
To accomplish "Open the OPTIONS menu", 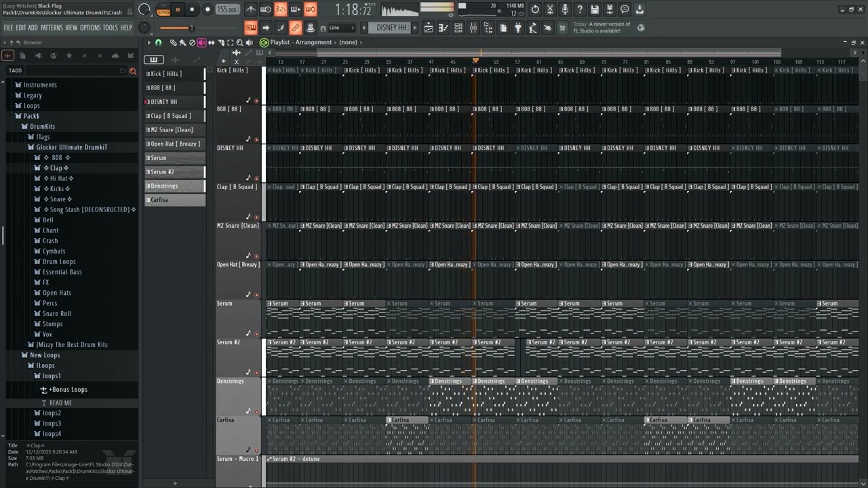I will [x=90, y=28].
